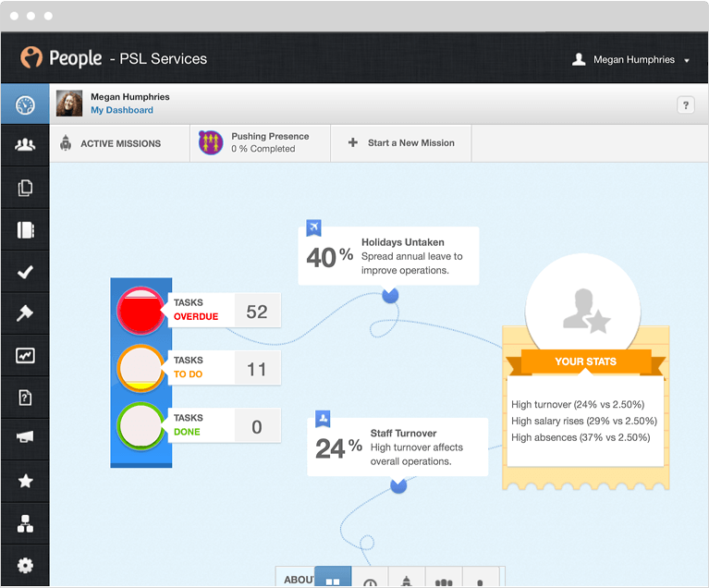The height and width of the screenshot is (588, 709).
Task: Click the 24% staff turnover figure
Action: tap(338, 448)
